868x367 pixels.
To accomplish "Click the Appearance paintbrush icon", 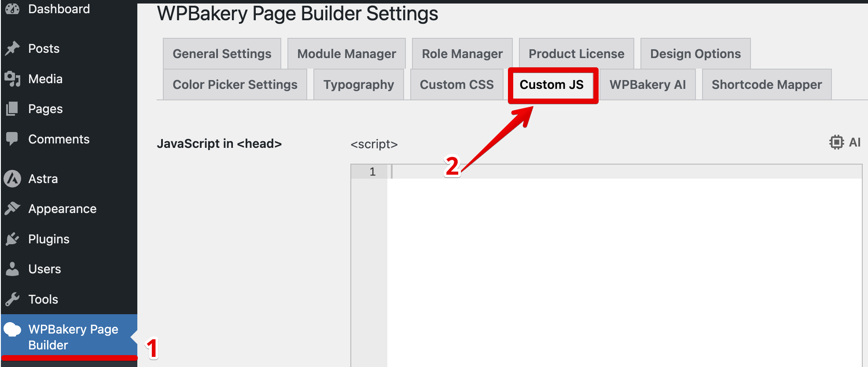I will pyautogui.click(x=12, y=209).
